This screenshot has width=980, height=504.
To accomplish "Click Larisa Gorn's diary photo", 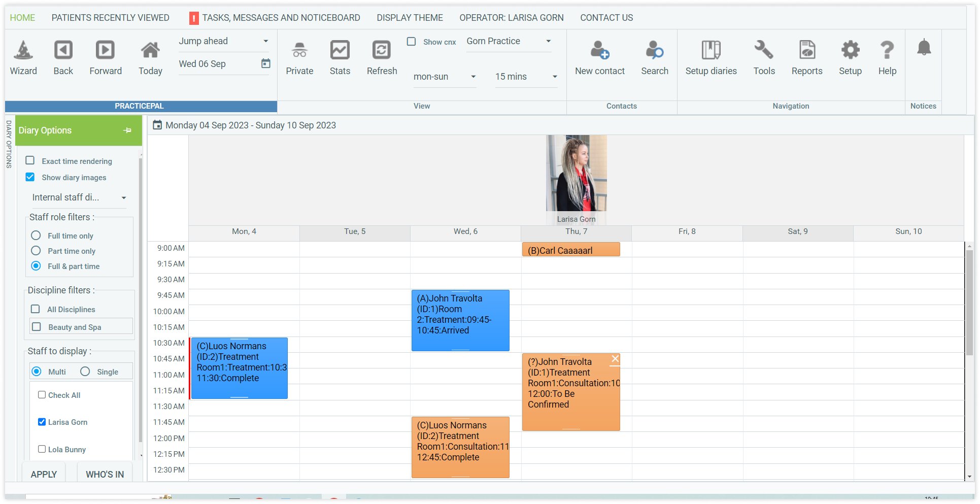I will (576, 173).
